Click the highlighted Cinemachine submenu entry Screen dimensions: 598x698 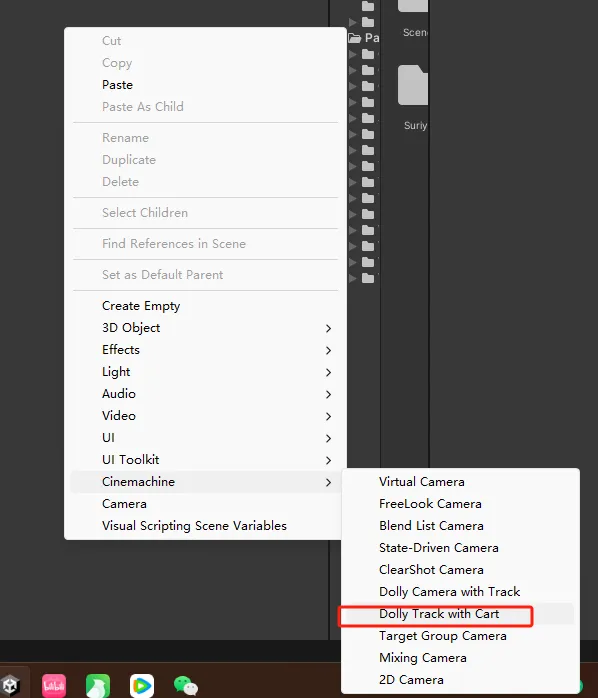[x=205, y=482]
